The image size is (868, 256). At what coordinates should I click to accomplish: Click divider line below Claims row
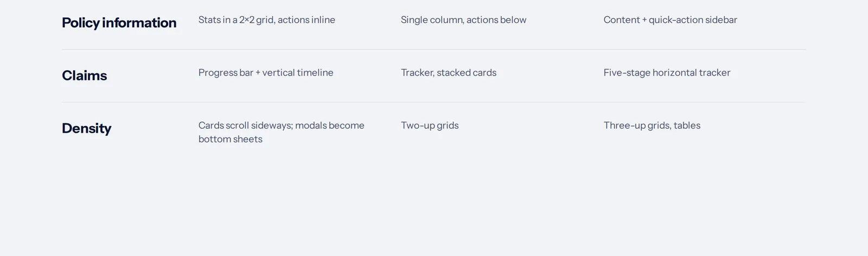pyautogui.click(x=434, y=102)
